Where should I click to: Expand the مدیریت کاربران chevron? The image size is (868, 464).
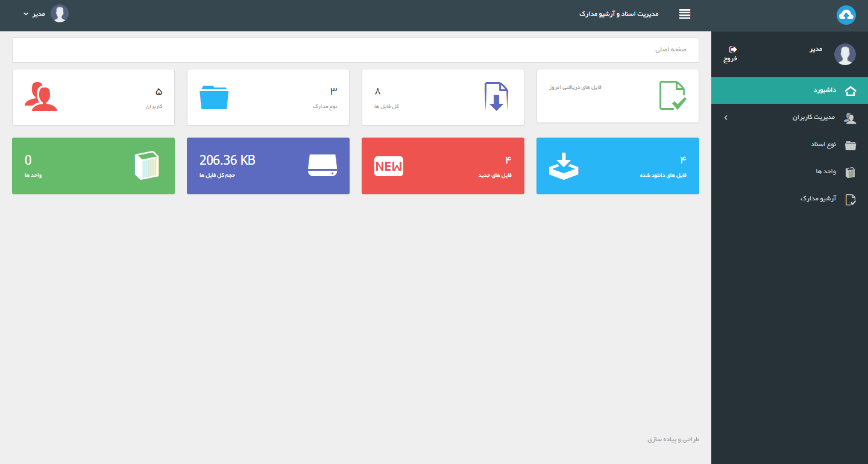point(726,118)
